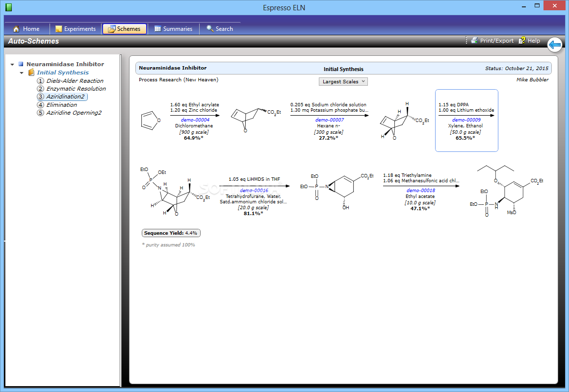
Task: Open the Largest Scales dropdown
Action: [343, 82]
